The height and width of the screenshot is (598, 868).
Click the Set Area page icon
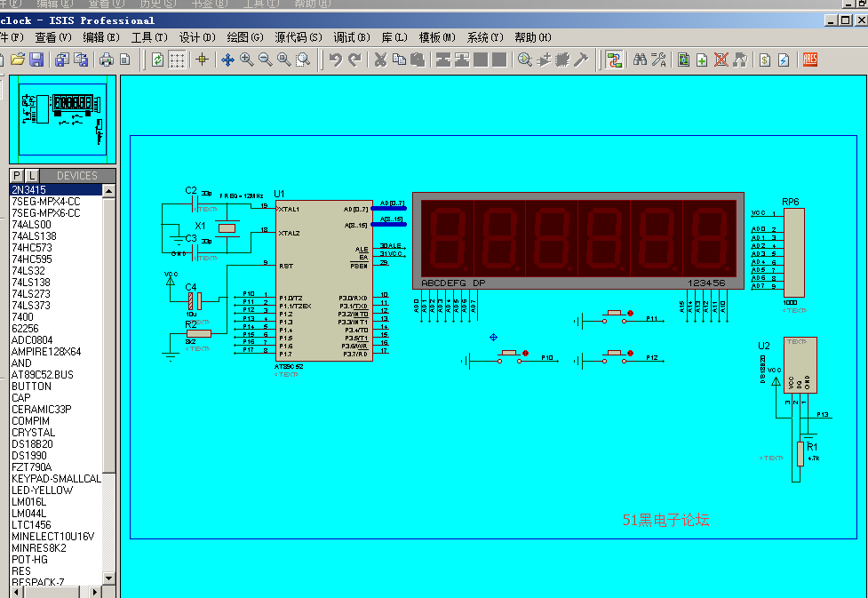pyautogui.click(x=125, y=60)
